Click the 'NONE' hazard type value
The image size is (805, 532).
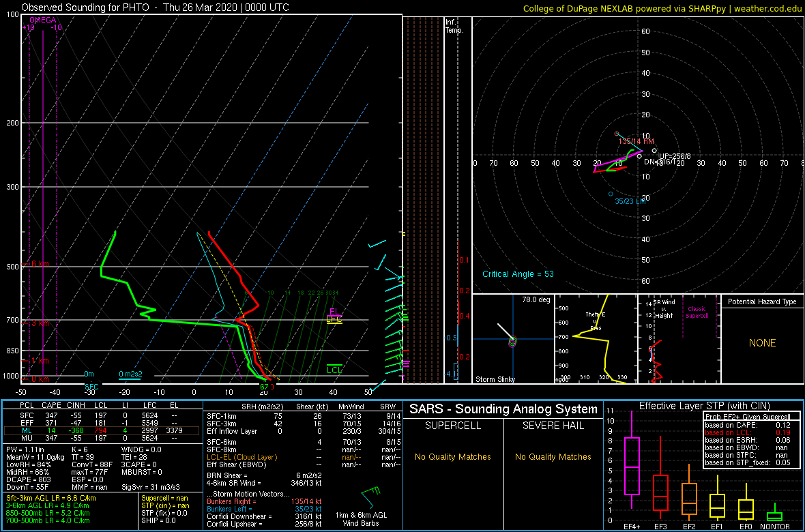763,343
